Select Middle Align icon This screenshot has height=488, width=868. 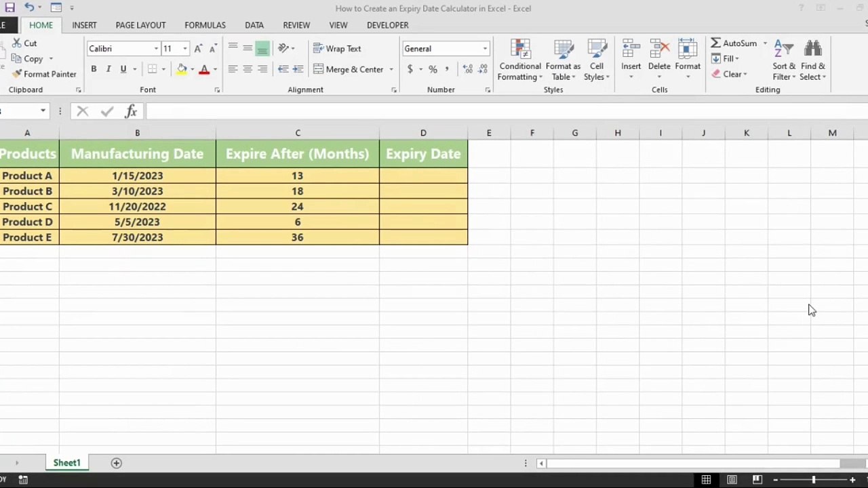point(248,48)
